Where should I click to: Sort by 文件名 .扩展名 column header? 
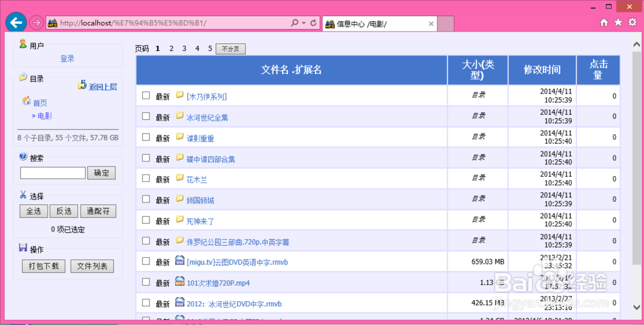pyautogui.click(x=291, y=70)
